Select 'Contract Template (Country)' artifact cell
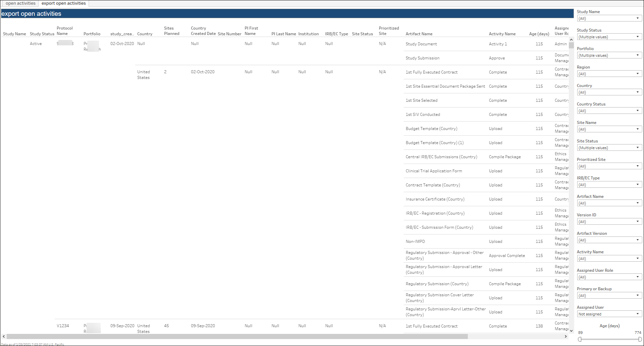Viewport: 644px width, 346px height. (433, 185)
